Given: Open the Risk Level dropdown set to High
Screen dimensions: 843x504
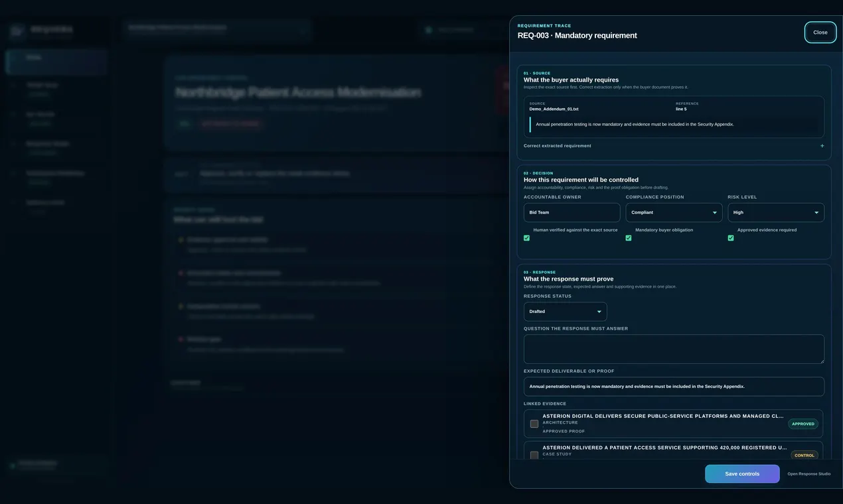Looking at the screenshot, I should click(x=776, y=212).
